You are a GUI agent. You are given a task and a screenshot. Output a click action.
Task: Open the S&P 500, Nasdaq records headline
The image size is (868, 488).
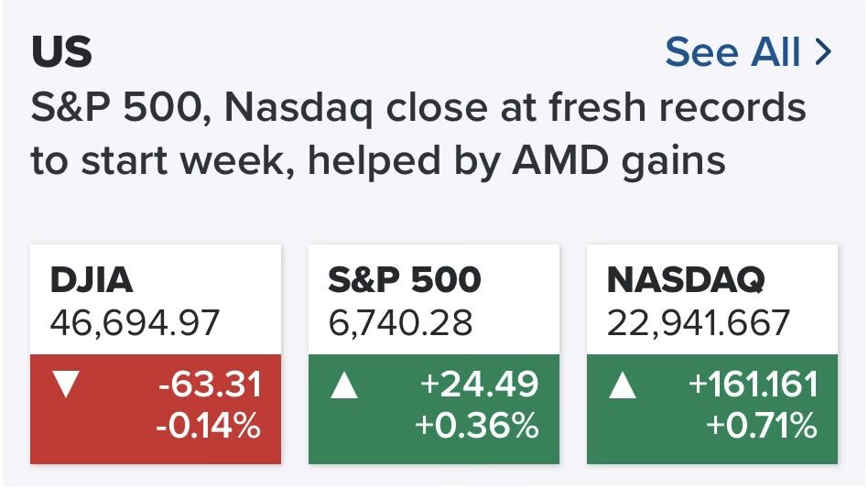coord(418,109)
